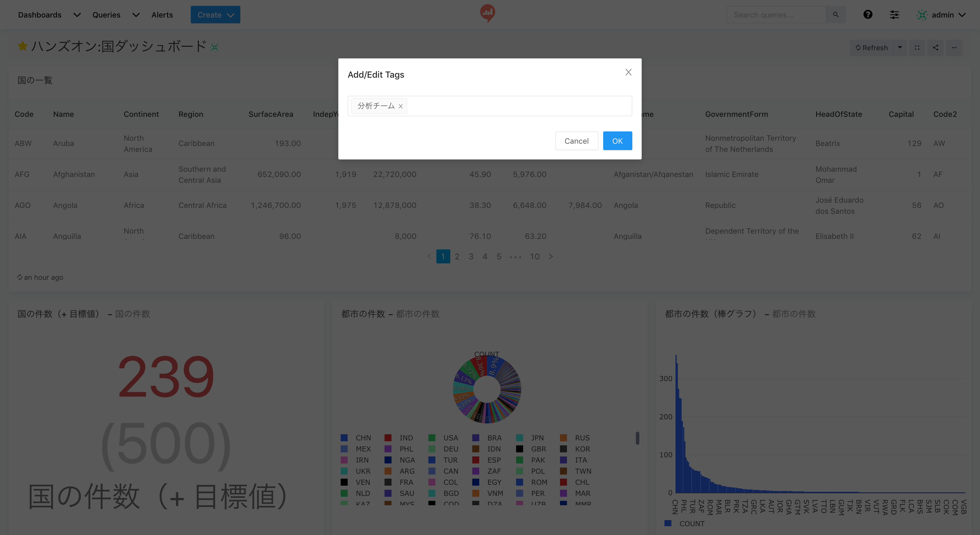
Task: Expand the Refresh interval dropdown arrow
Action: coord(900,48)
